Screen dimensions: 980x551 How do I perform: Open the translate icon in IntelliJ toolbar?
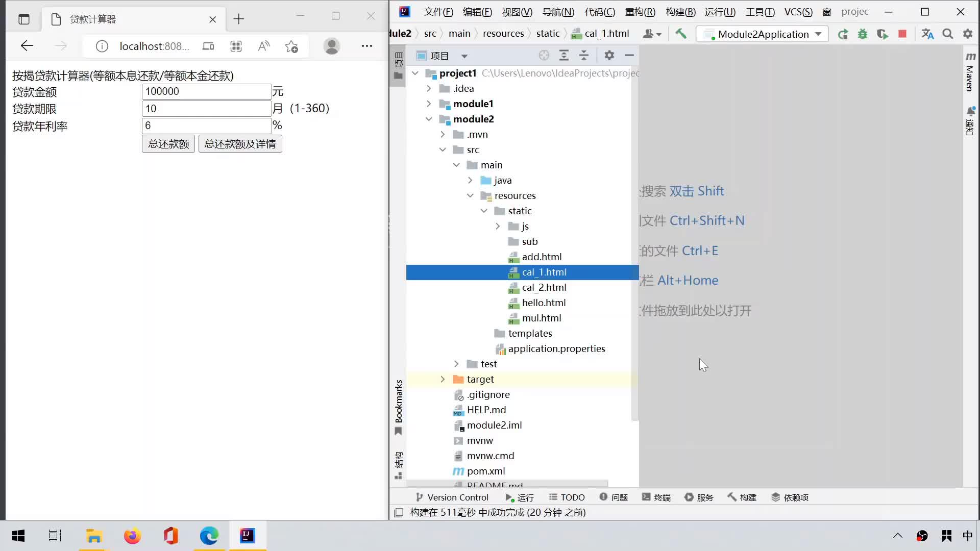click(x=927, y=34)
